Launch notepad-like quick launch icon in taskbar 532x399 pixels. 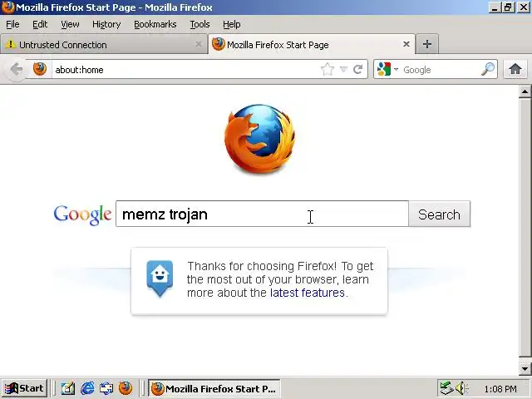tap(68, 388)
